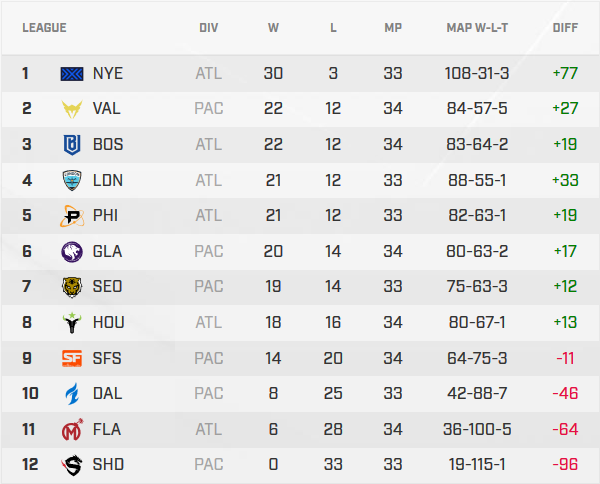Click the LEAGUE header label

pos(44,27)
